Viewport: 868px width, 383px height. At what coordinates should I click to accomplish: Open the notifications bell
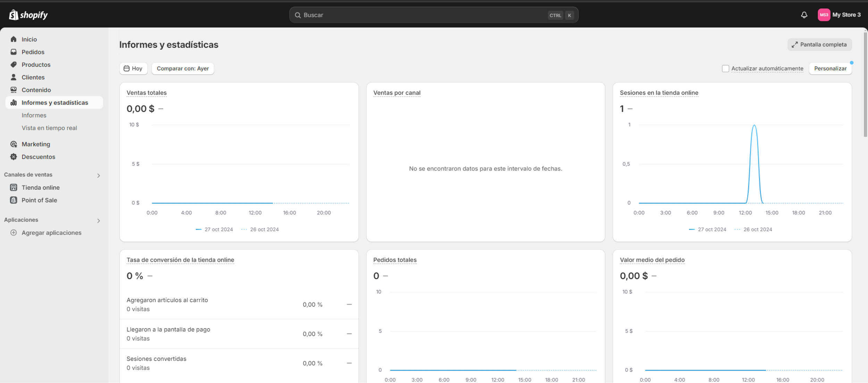(x=804, y=15)
